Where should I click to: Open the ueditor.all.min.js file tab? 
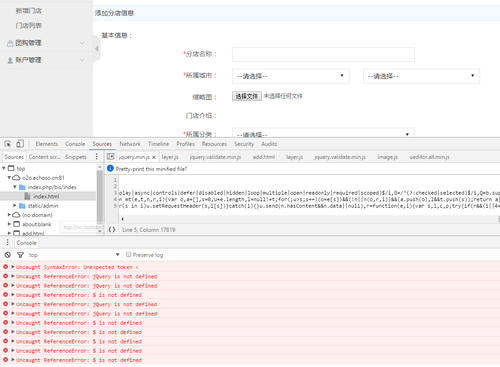[429, 157]
